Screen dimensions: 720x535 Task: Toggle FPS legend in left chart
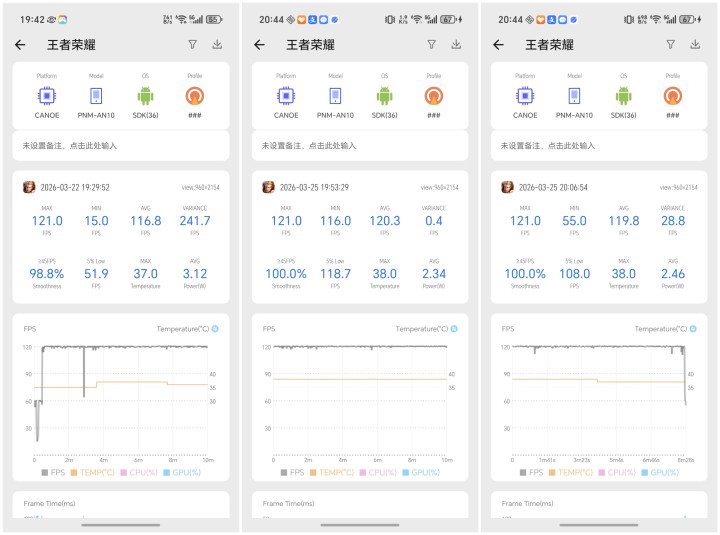53,473
